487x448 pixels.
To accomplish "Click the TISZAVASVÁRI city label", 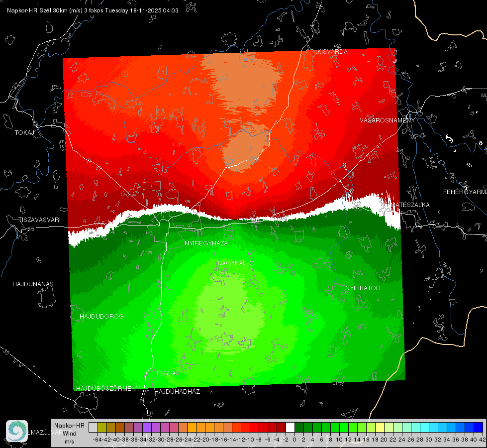I will pos(39,220).
